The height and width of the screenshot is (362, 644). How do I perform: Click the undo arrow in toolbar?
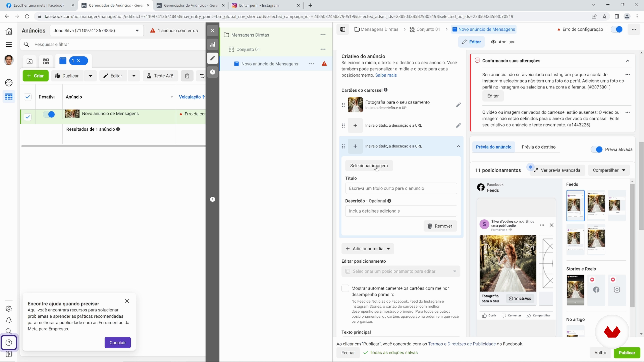coord(202,76)
